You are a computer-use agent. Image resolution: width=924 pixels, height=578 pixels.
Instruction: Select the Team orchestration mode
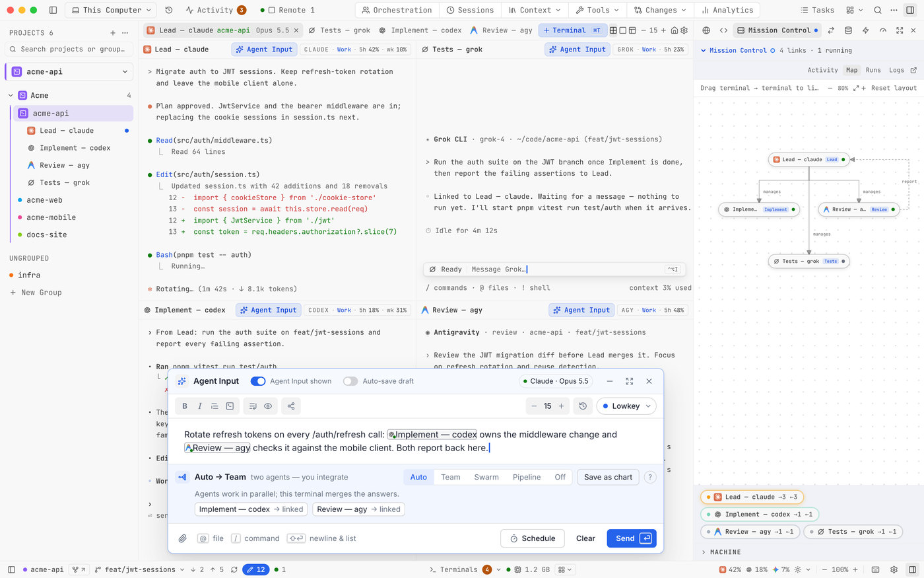click(x=451, y=477)
